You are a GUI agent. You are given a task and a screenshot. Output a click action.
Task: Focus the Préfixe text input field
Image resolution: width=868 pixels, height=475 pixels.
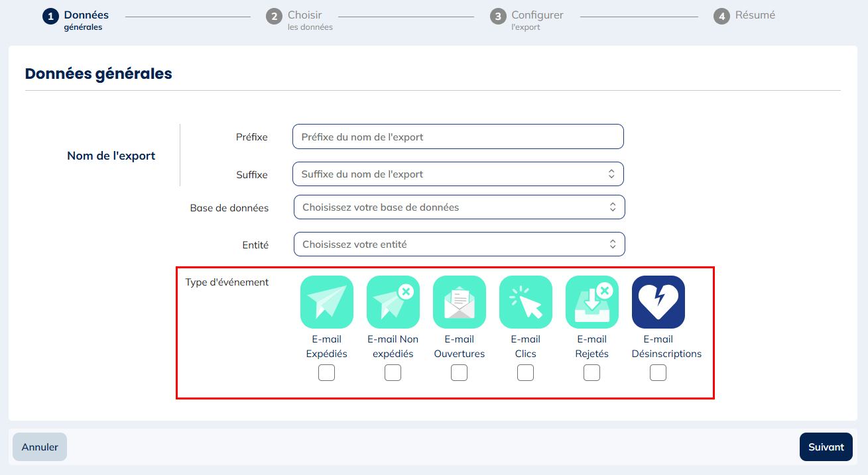458,137
